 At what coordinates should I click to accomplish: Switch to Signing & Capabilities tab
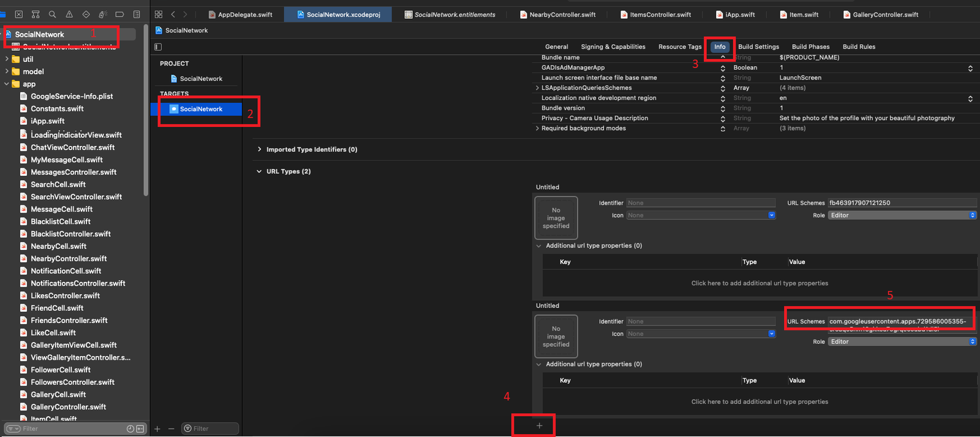click(613, 47)
